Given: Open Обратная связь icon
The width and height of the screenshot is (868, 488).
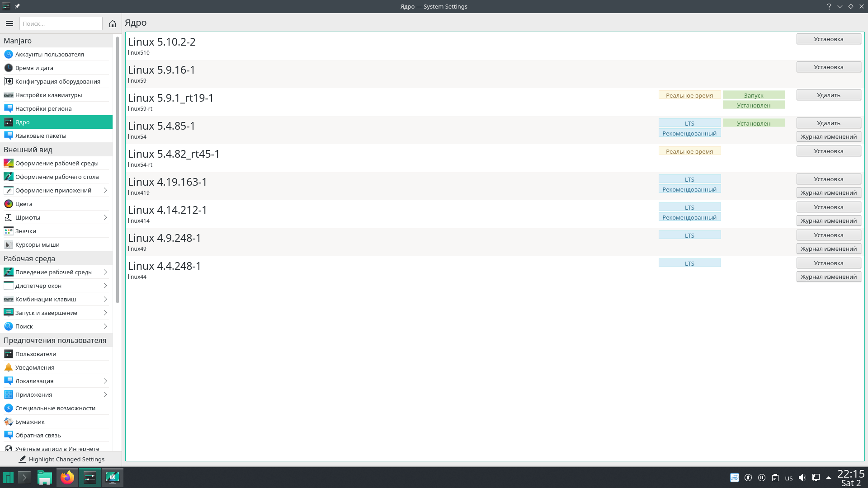Looking at the screenshot, I should point(9,435).
